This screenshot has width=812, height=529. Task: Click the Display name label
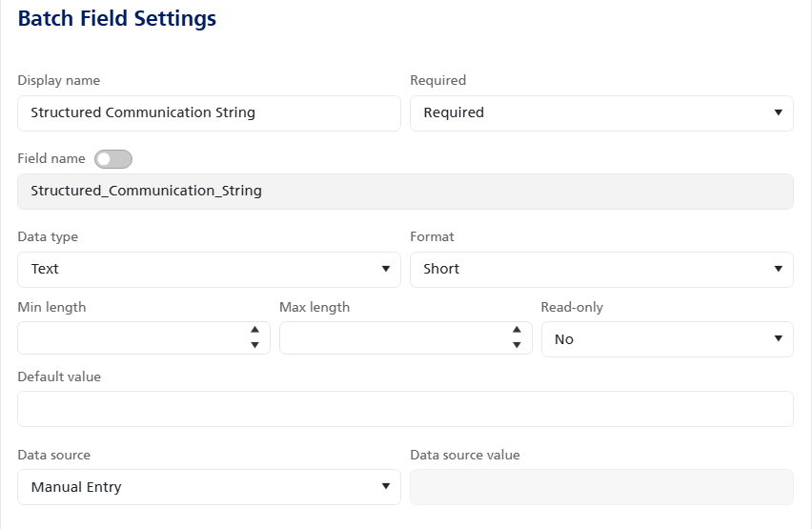pos(58,80)
